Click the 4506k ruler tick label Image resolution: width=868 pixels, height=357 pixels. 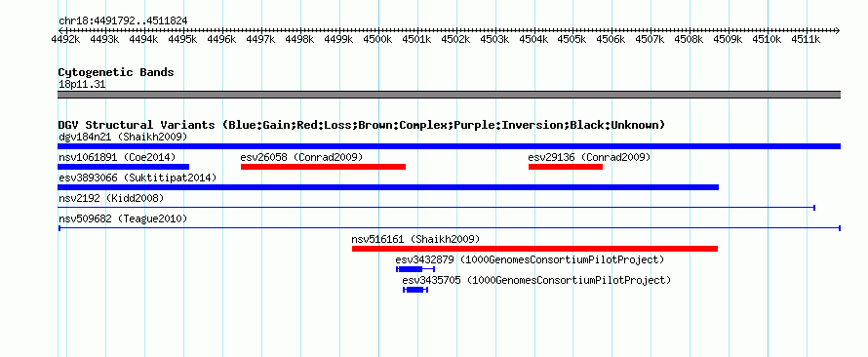612,39
